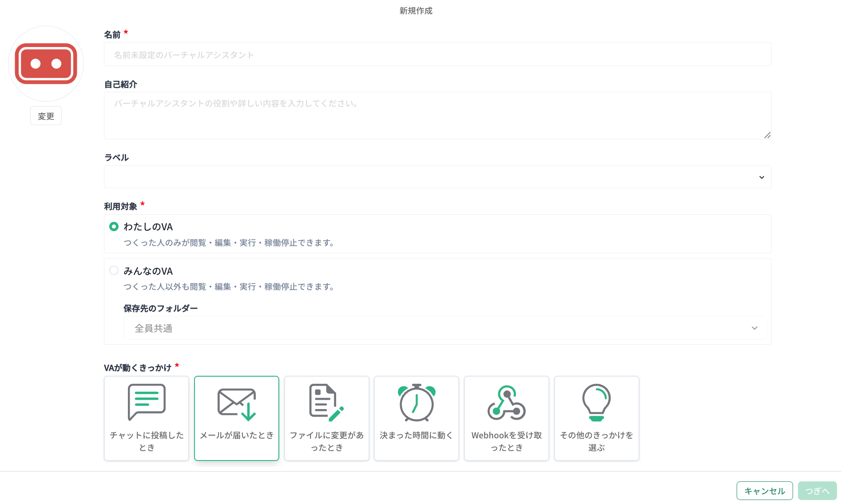The height and width of the screenshot is (504, 841).
Task: Click the つぎへ next button
Action: point(817,491)
